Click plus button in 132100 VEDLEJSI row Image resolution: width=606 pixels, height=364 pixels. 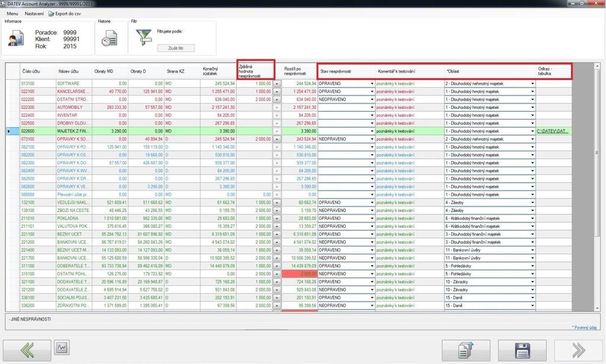coord(277,202)
